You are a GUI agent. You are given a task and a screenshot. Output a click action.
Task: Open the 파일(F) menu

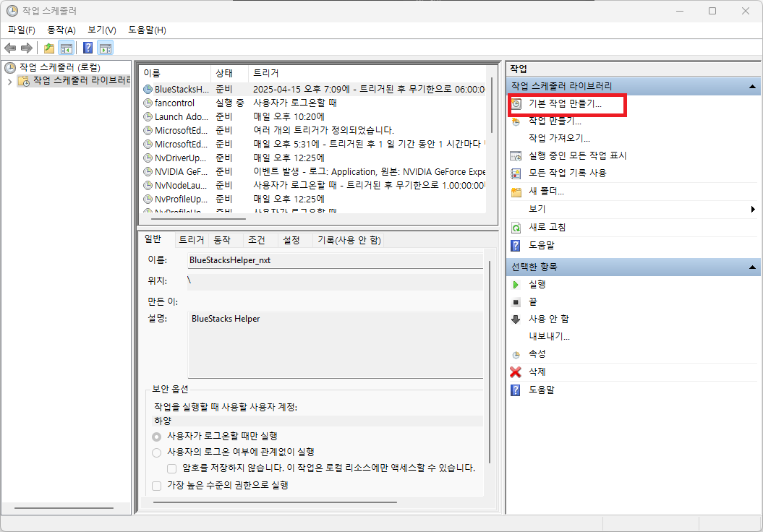coord(22,30)
